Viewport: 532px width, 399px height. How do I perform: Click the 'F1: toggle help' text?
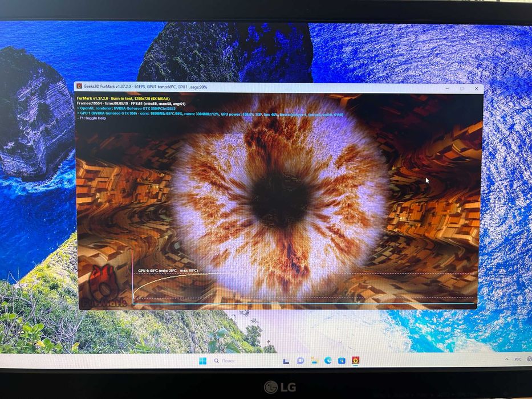pyautogui.click(x=92, y=118)
